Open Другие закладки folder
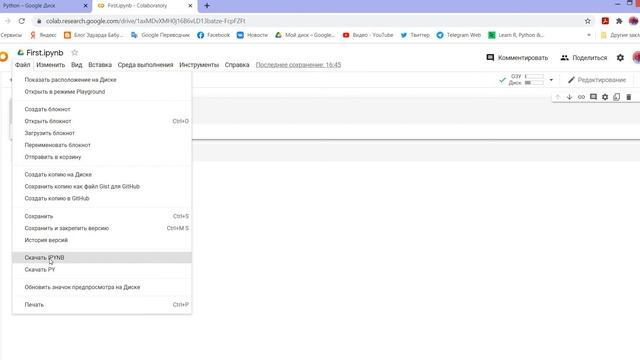The width and height of the screenshot is (640, 360). (x=620, y=35)
